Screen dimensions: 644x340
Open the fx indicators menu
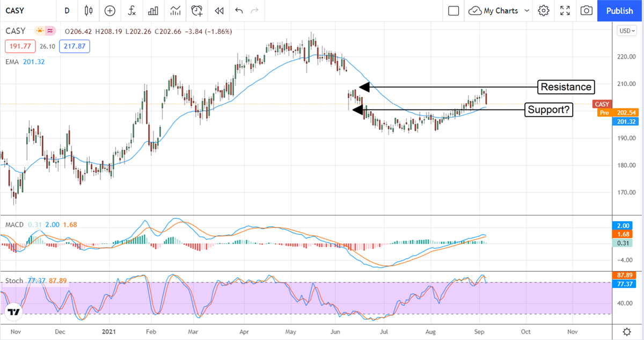coord(131,11)
